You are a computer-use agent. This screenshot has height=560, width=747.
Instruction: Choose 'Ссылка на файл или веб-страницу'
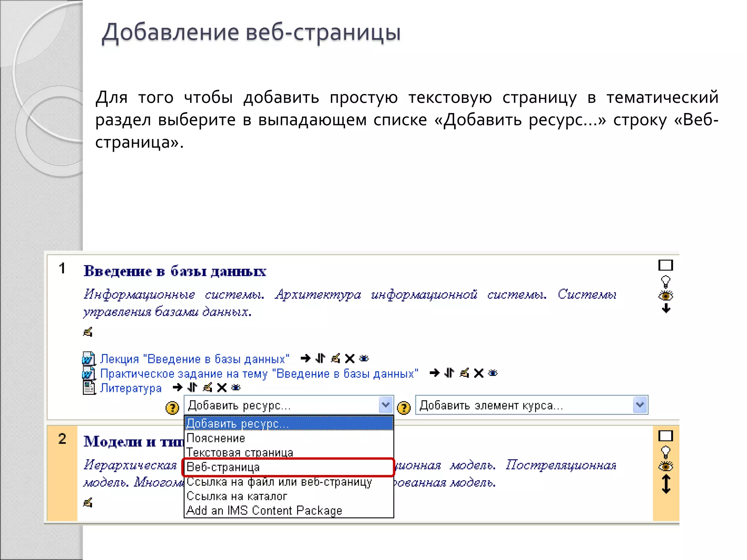[289, 482]
